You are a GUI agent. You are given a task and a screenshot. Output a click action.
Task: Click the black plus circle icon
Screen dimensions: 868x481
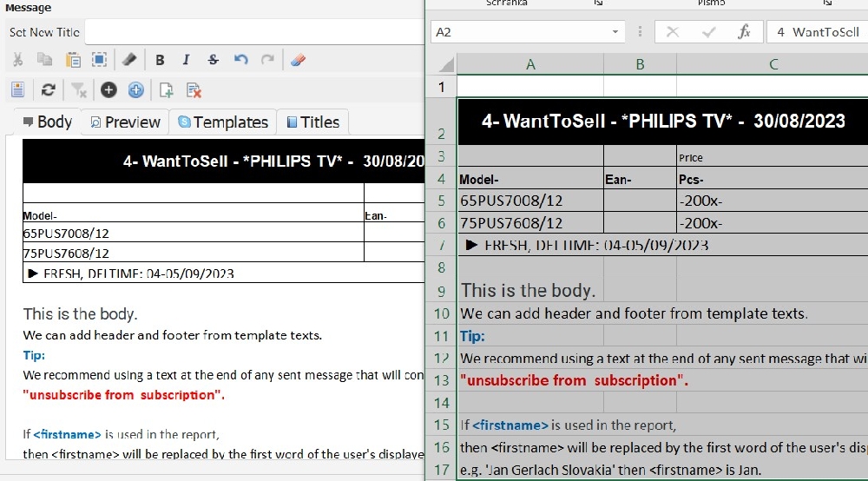pos(108,89)
